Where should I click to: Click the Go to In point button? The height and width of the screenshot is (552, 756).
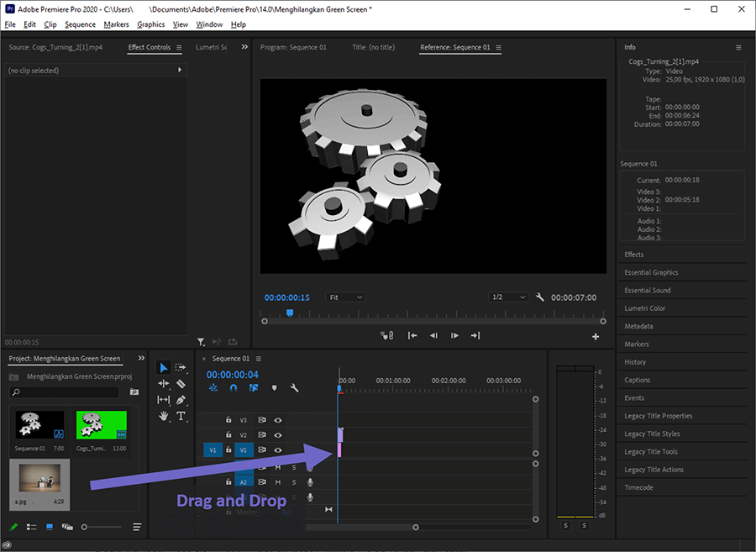point(412,335)
